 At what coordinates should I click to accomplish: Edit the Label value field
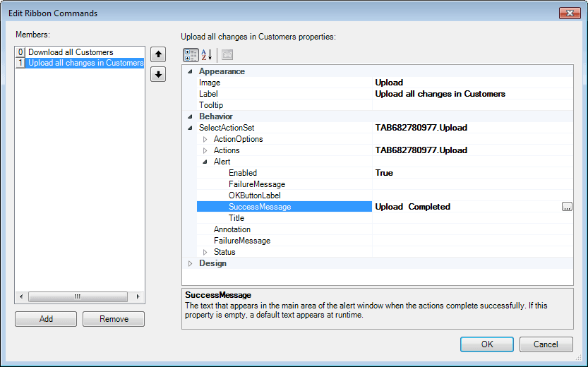[472, 94]
